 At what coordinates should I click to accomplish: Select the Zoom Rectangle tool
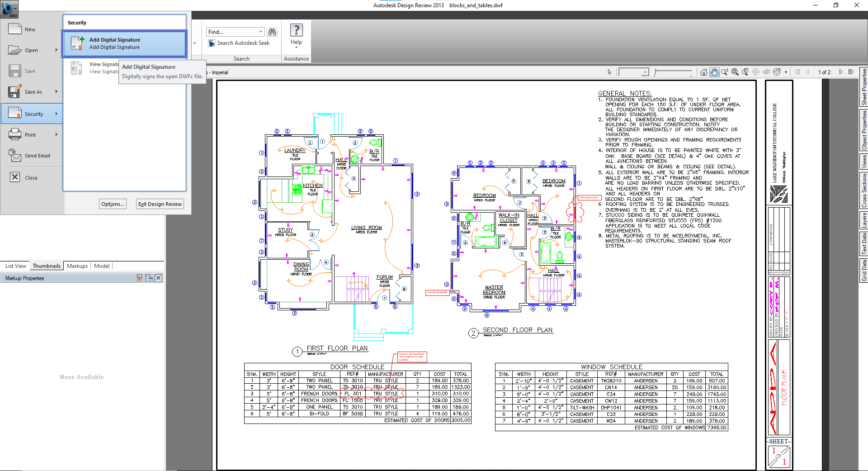pos(745,72)
